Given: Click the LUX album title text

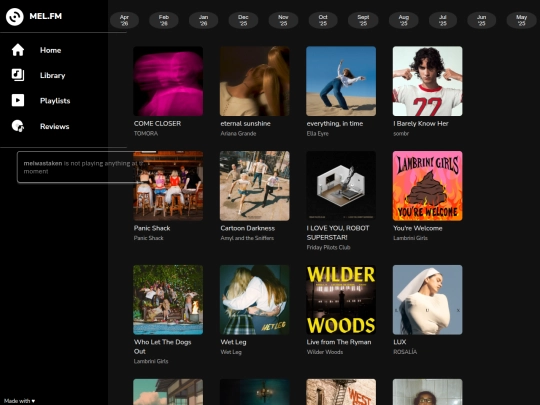Looking at the screenshot, I should (x=399, y=342).
